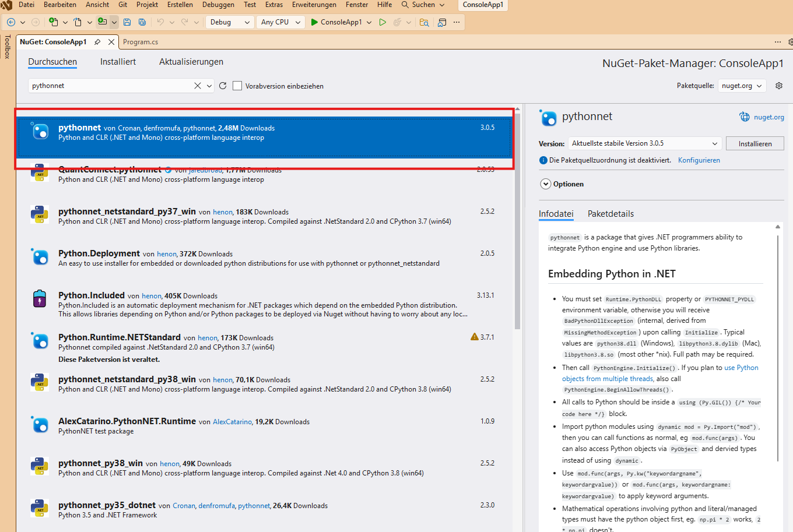Collapse the Optionen section
Screen dimensions: 793x532
546,184
